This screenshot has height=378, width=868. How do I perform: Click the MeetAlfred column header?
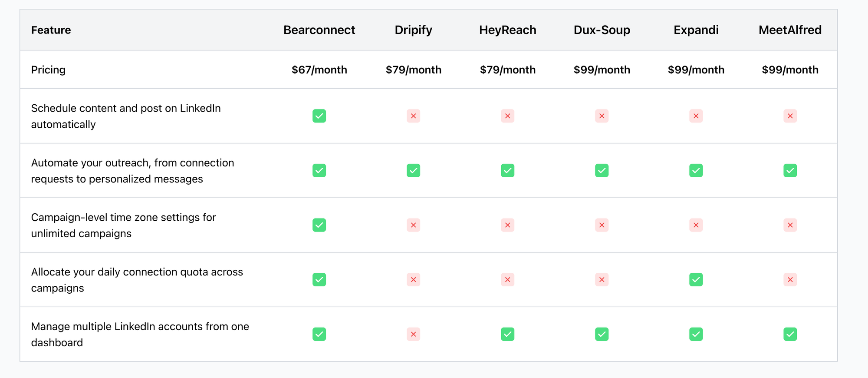click(x=790, y=30)
